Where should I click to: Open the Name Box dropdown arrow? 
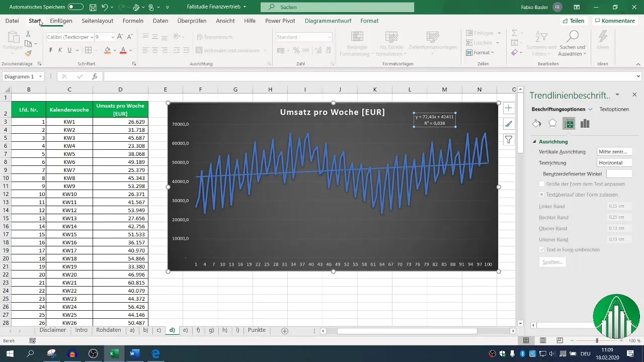coord(40,76)
